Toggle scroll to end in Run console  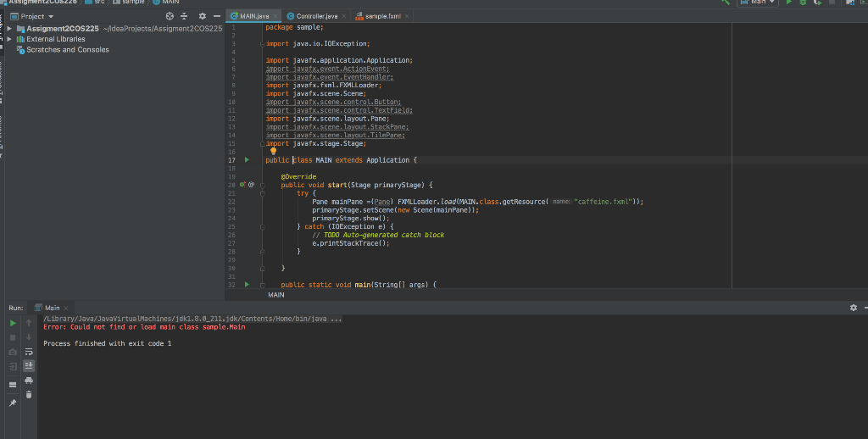point(29,365)
